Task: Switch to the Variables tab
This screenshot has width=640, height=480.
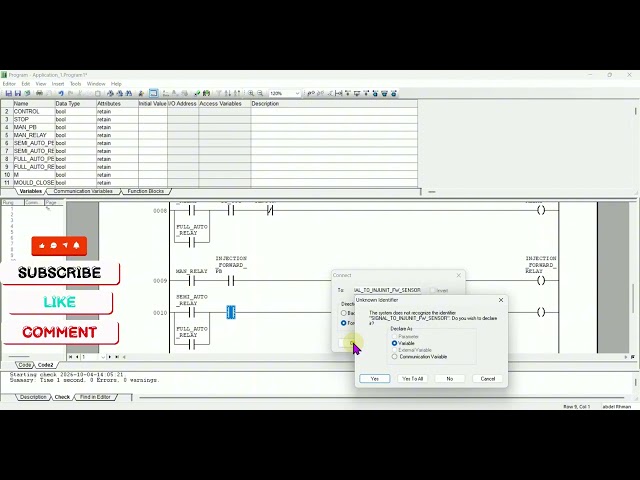Action: pyautogui.click(x=31, y=191)
